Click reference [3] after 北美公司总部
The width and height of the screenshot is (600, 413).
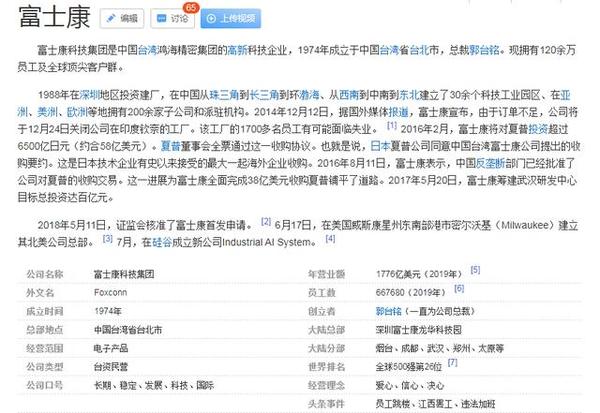108,238
